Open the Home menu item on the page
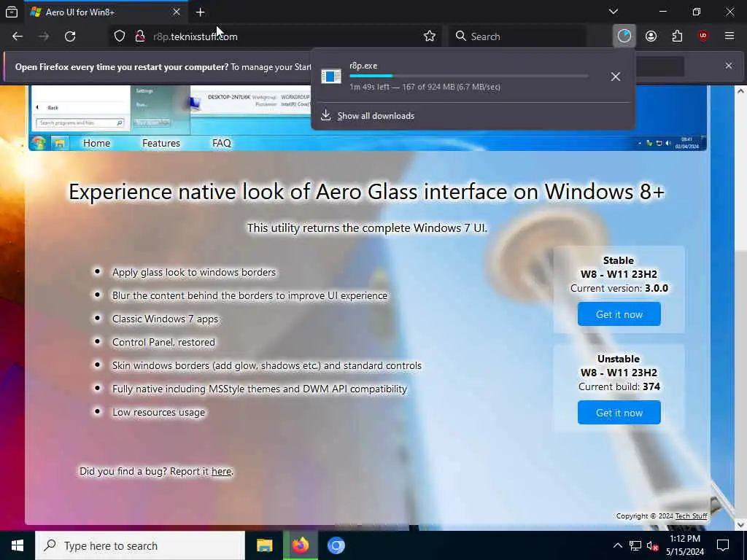This screenshot has width=747, height=560. [97, 143]
